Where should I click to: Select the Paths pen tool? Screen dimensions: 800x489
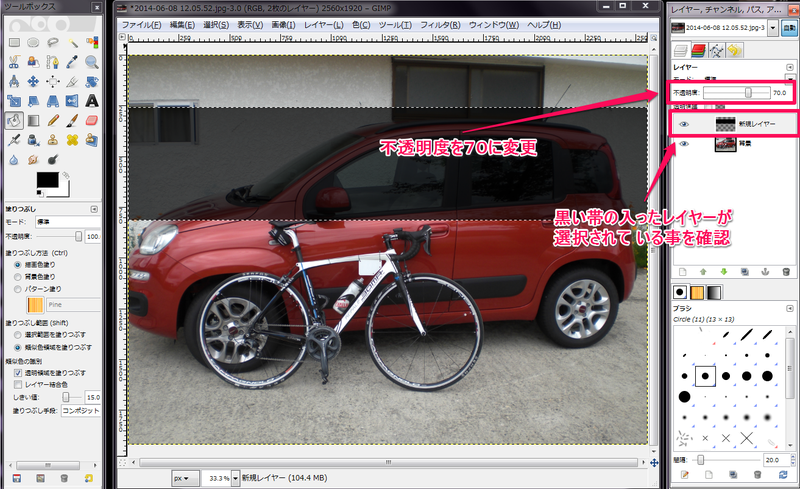[x=53, y=62]
